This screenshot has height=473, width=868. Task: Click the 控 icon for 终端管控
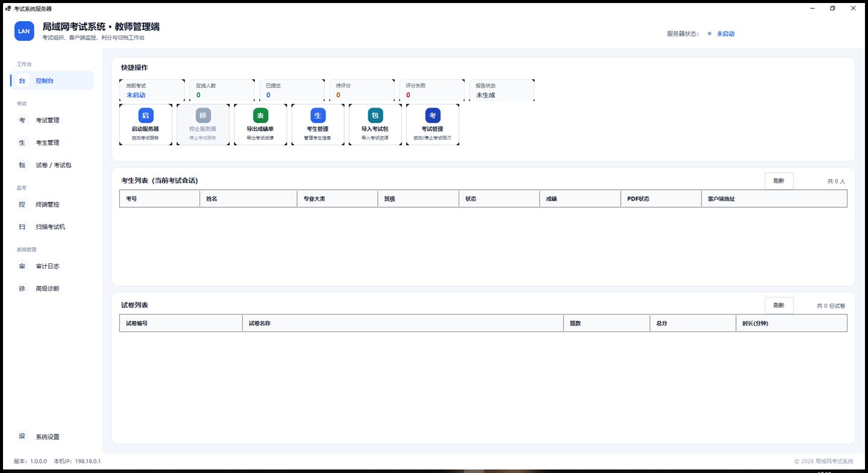click(x=22, y=205)
